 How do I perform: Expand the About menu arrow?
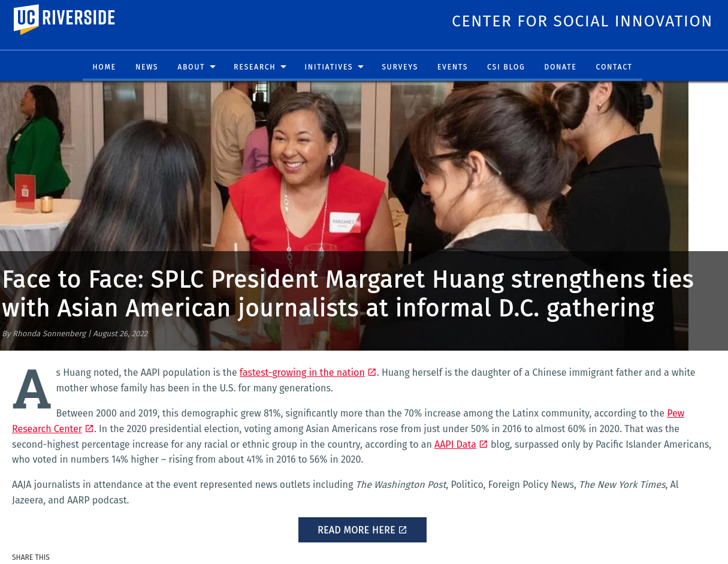point(213,67)
